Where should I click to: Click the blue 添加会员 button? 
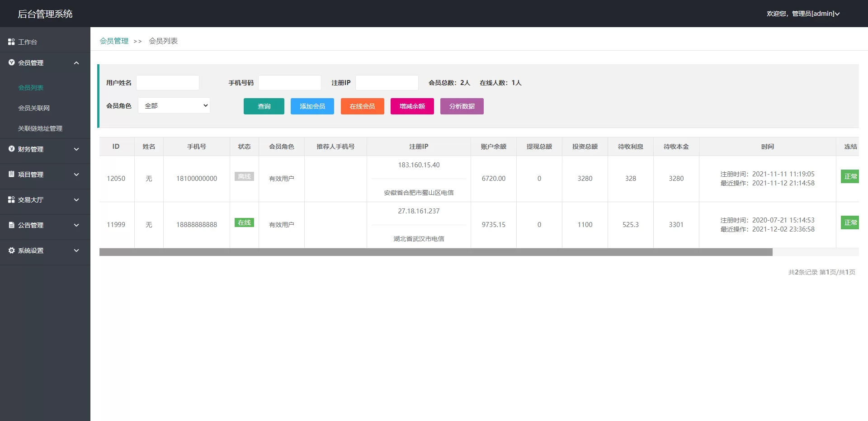pyautogui.click(x=312, y=106)
